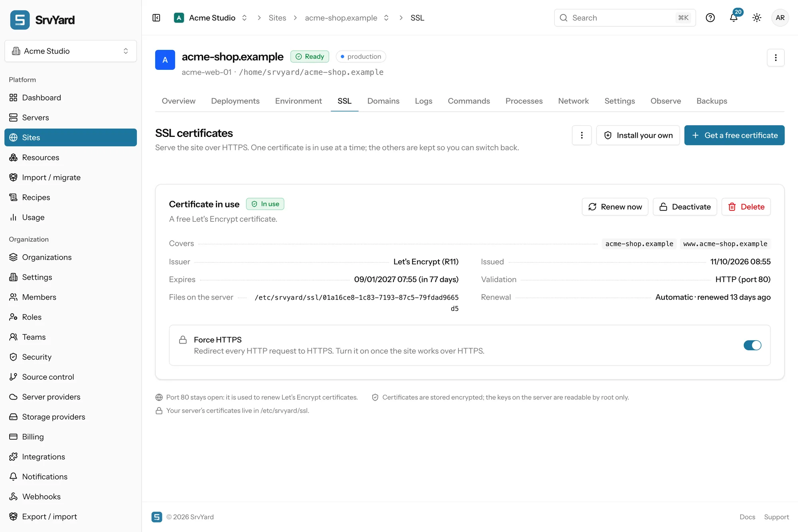798x532 pixels.
Task: Open the AR user avatar
Action: point(780,18)
